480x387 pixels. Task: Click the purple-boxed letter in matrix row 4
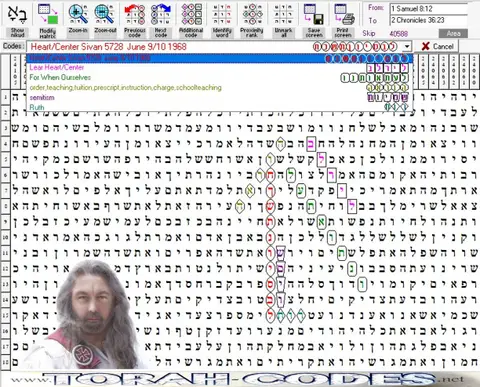[312, 144]
